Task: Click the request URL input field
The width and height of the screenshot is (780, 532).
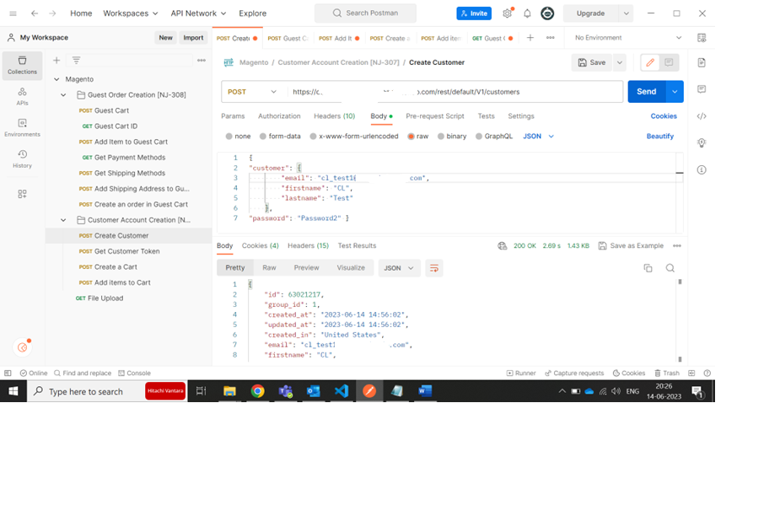Action: (454, 92)
